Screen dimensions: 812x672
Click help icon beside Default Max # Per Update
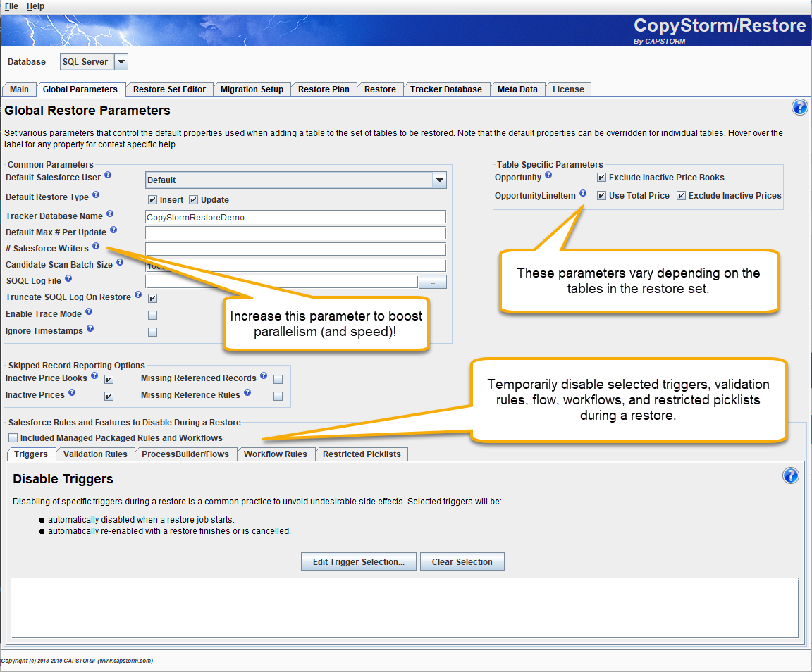(113, 230)
